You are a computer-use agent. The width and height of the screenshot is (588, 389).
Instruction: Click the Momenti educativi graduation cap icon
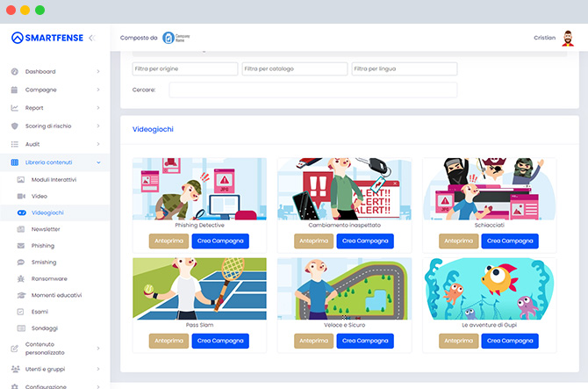21,295
